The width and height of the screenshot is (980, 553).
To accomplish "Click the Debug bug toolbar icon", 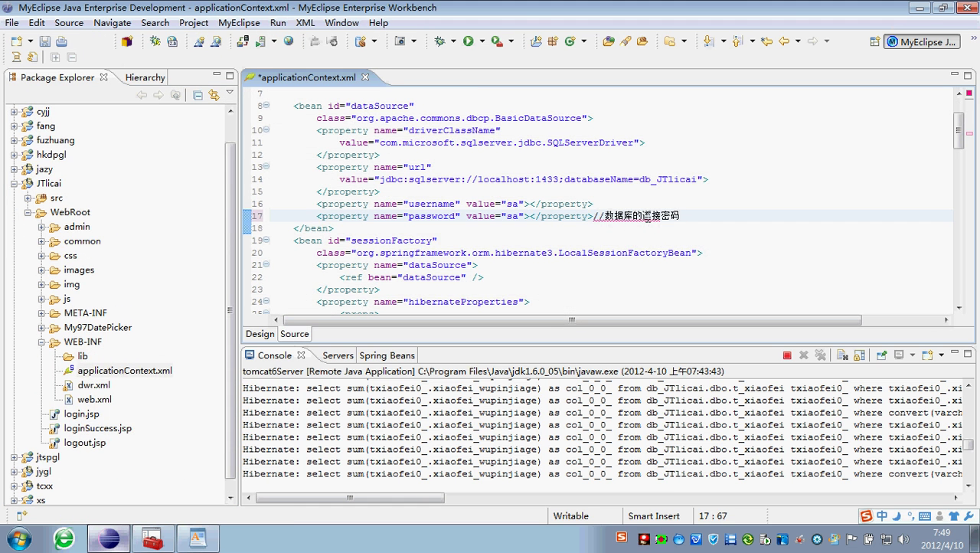I will point(439,41).
